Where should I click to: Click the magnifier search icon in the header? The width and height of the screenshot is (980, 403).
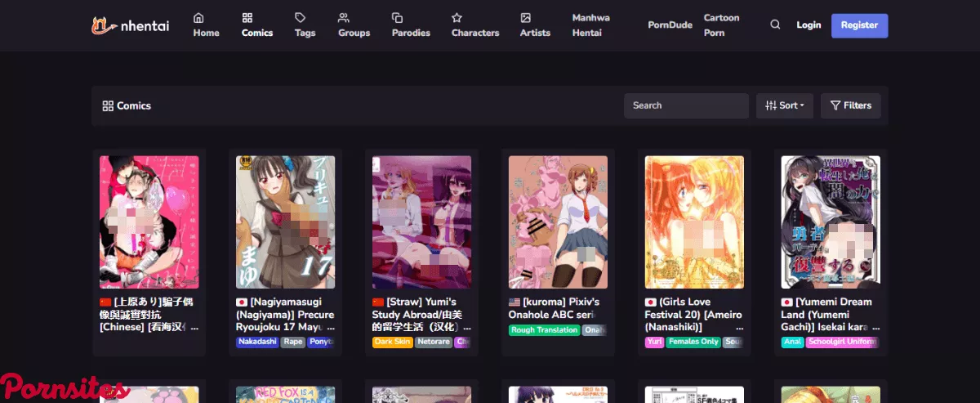click(x=775, y=25)
